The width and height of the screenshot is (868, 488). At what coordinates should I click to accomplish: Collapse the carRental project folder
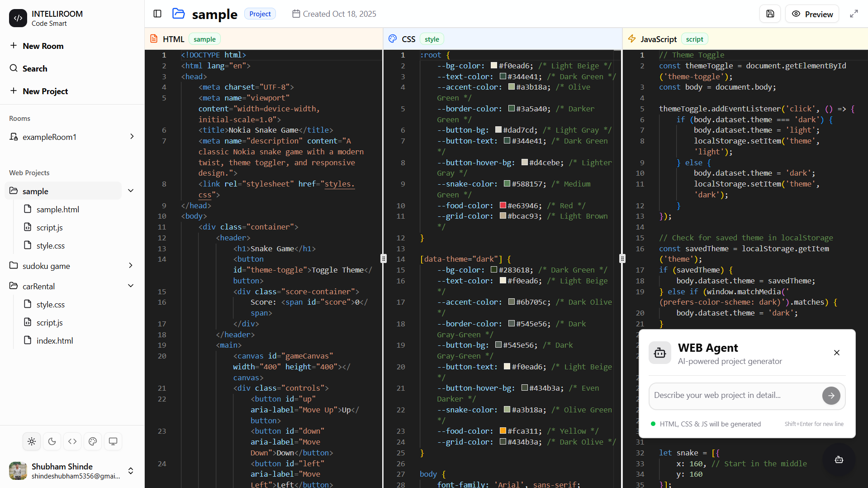coord(131,286)
